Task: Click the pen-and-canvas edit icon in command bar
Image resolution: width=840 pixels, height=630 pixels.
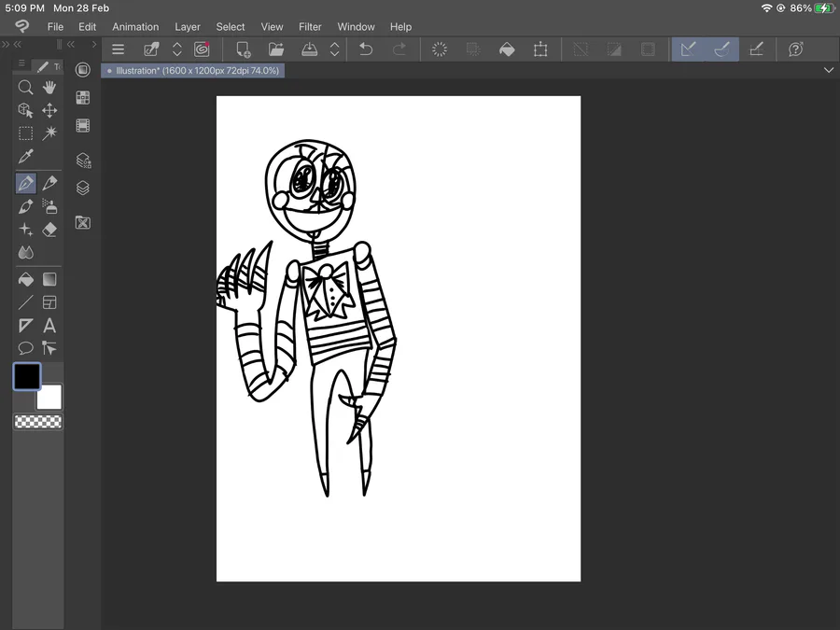Action: click(151, 49)
